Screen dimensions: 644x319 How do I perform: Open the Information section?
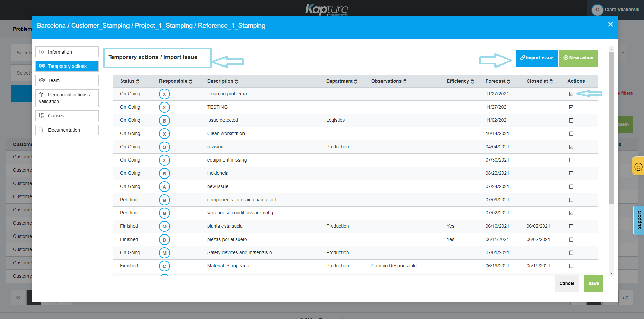click(67, 52)
